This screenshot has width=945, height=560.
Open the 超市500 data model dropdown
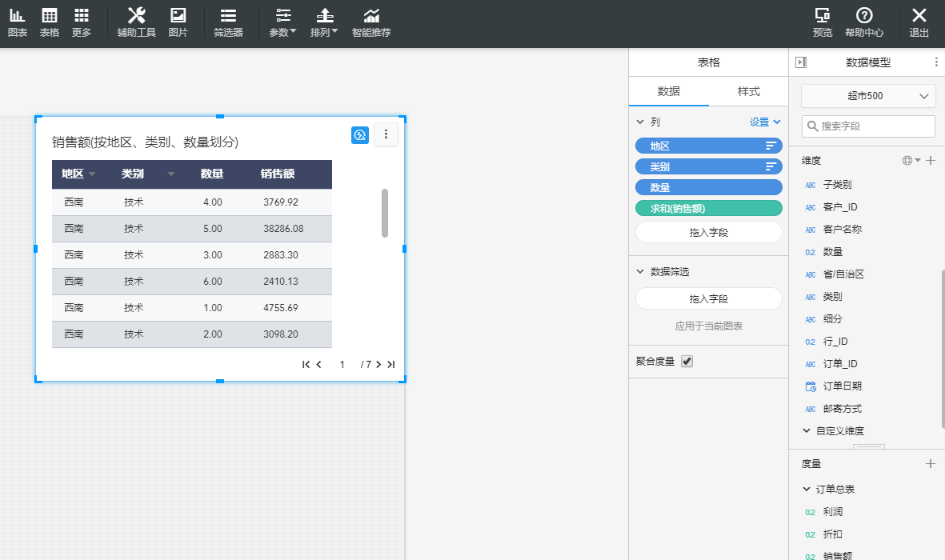868,96
